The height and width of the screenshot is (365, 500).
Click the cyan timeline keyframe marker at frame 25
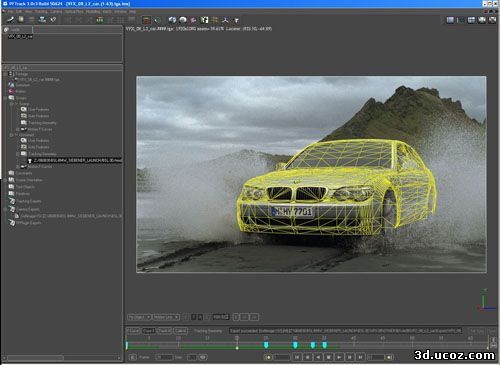(266, 345)
